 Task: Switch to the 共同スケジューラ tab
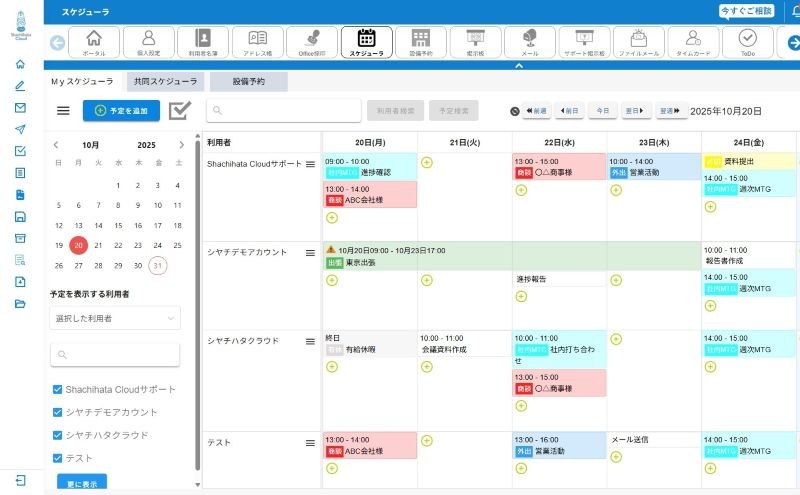coord(165,82)
